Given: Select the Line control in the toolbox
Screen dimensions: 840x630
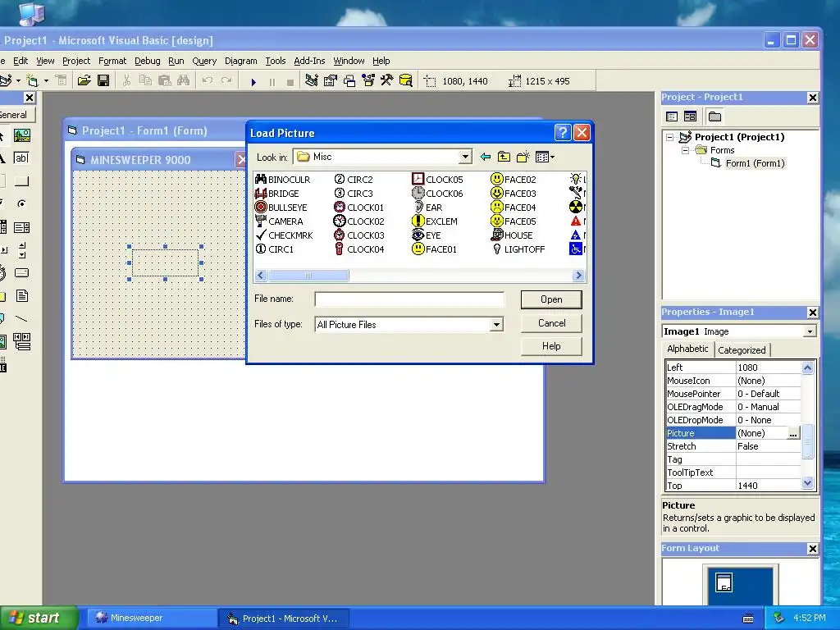Looking at the screenshot, I should click(x=22, y=319).
